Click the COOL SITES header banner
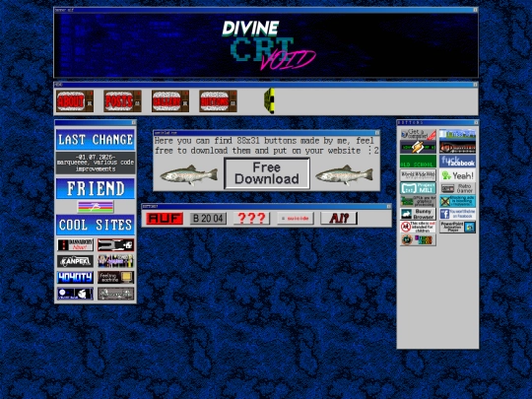 point(96,225)
